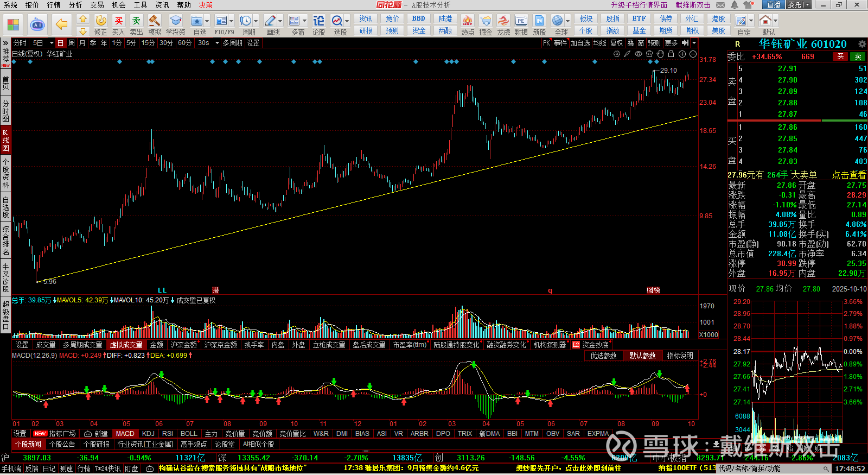This screenshot has width=868, height=475.
Task: Click the down arrow page icon in toolbar
Action: tap(82, 31)
